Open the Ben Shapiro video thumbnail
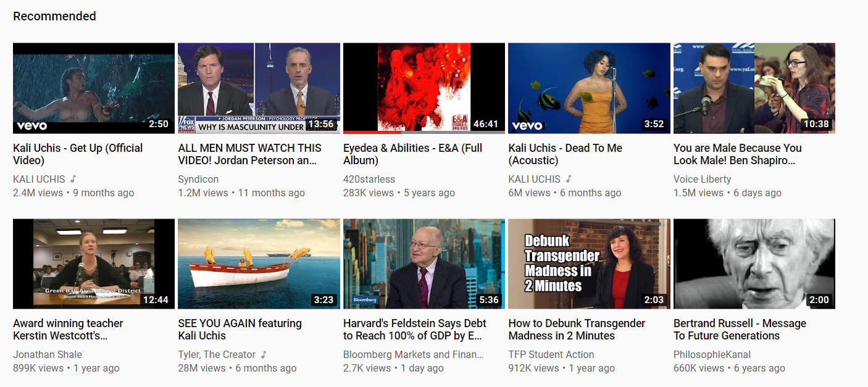Image resolution: width=868 pixels, height=387 pixels. tap(754, 88)
